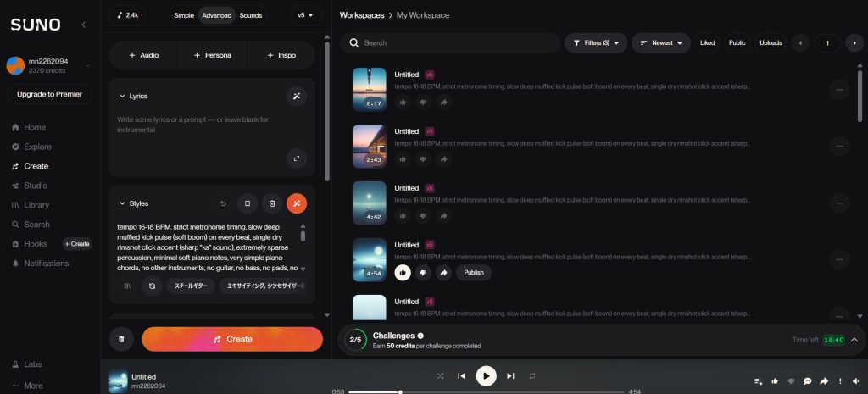Toggle the Liked filter chip
868x394 pixels.
[x=708, y=42]
